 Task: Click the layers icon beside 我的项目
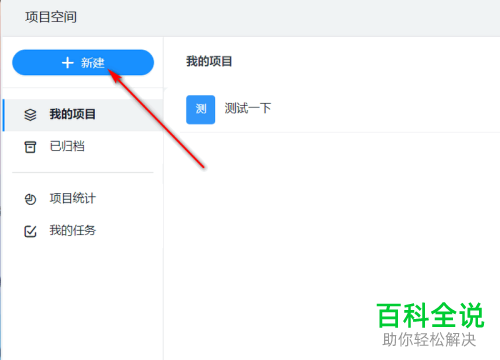[x=30, y=115]
